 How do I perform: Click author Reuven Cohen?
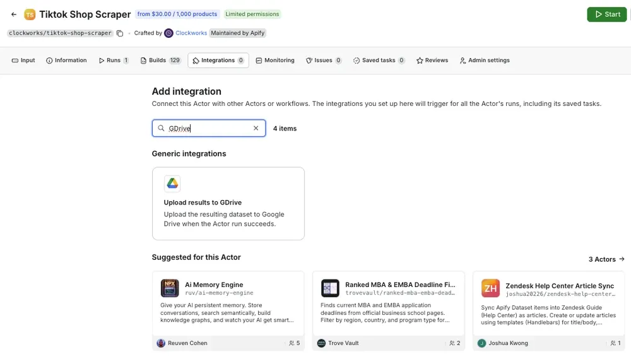[x=187, y=343]
